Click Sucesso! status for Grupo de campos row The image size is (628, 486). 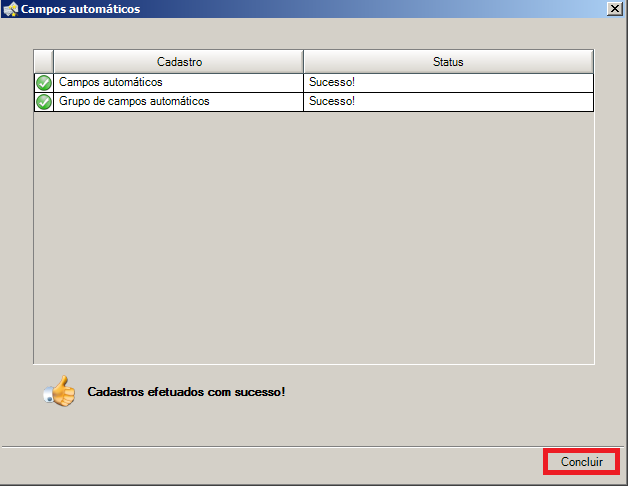point(449,102)
